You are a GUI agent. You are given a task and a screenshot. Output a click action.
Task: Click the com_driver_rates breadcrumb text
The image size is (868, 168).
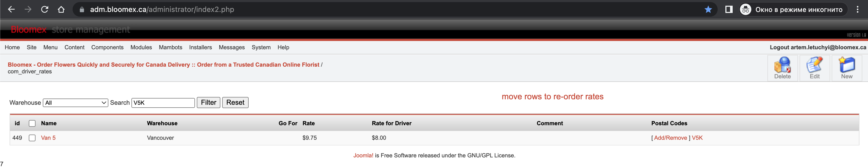point(30,72)
